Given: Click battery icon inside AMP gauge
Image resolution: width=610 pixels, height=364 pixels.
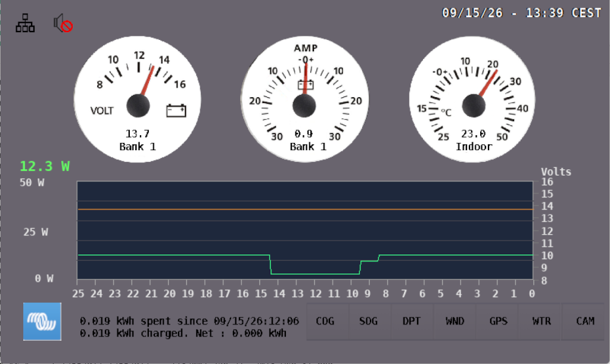Looking at the screenshot, I should click(x=306, y=85).
